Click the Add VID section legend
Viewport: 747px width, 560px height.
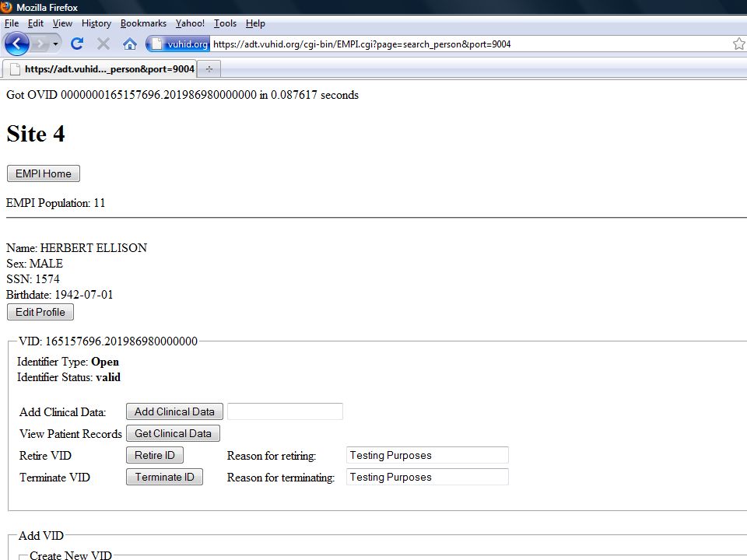pos(41,536)
